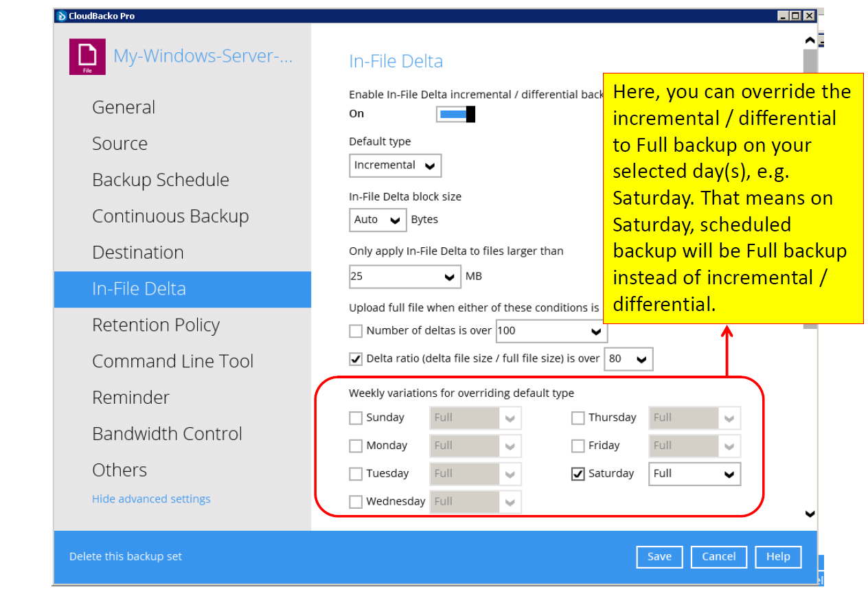The image size is (868, 607).
Task: Click the My-Windows-Server backup set name
Action: [203, 56]
